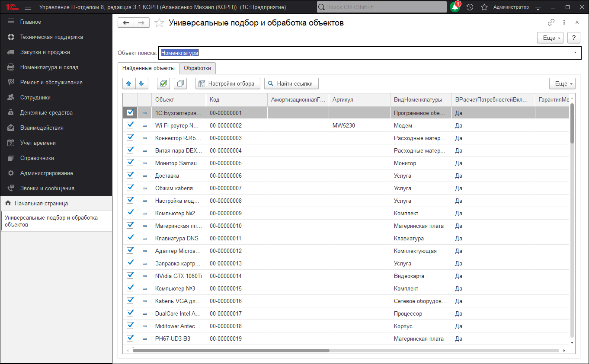The width and height of the screenshot is (589, 364).
Task: Switch to the Обработки tab
Action: (x=197, y=68)
